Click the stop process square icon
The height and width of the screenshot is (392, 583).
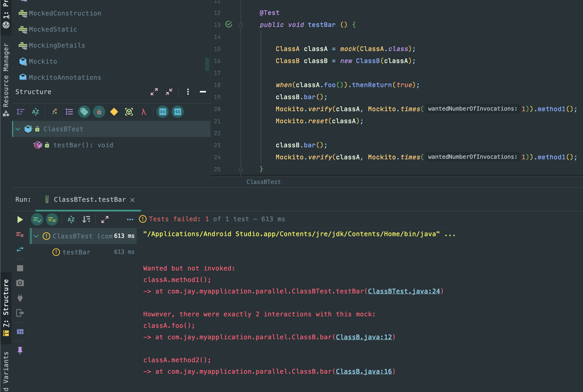click(20, 268)
